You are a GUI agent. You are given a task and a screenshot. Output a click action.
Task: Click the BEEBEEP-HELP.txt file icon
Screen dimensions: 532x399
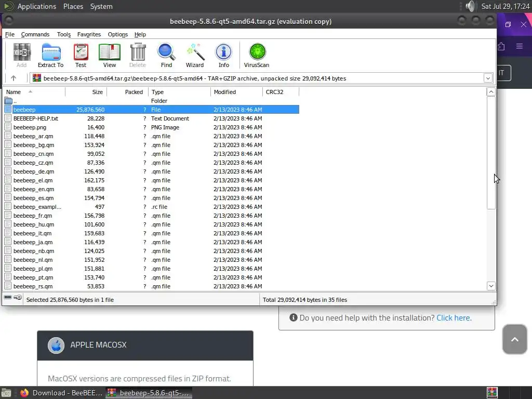coord(8,118)
